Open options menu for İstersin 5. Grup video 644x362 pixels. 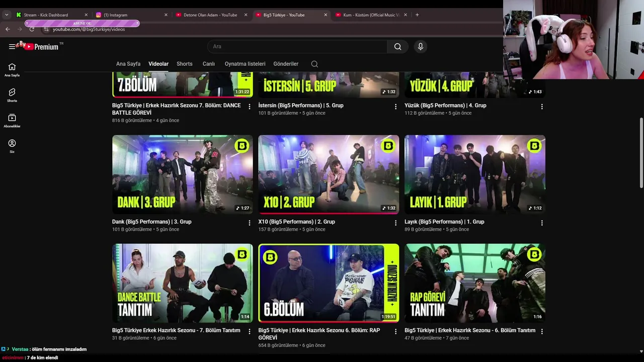point(395,107)
